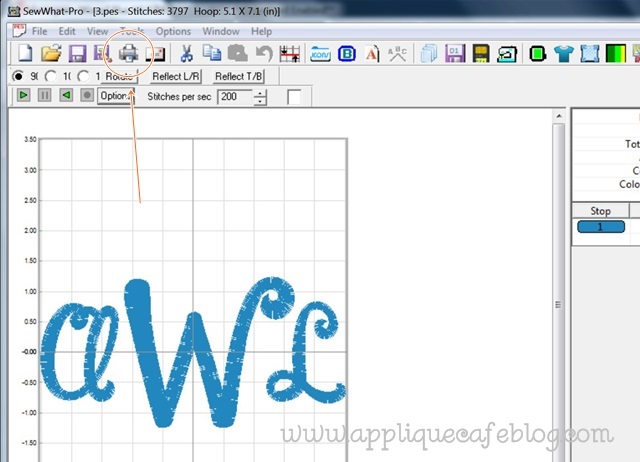Screen dimensions: 640x462
Task: Toggle the empty checkbox beside stitches speed
Action: click(294, 97)
